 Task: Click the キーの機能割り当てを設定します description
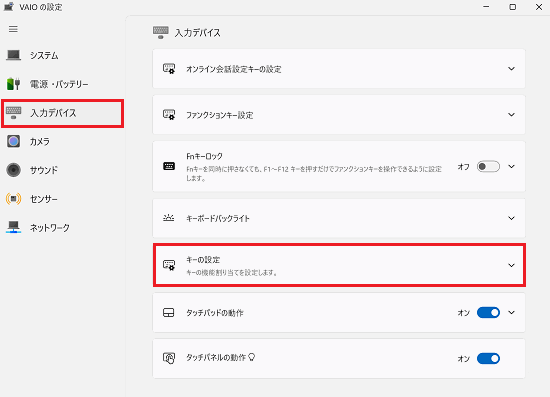[x=232, y=272]
